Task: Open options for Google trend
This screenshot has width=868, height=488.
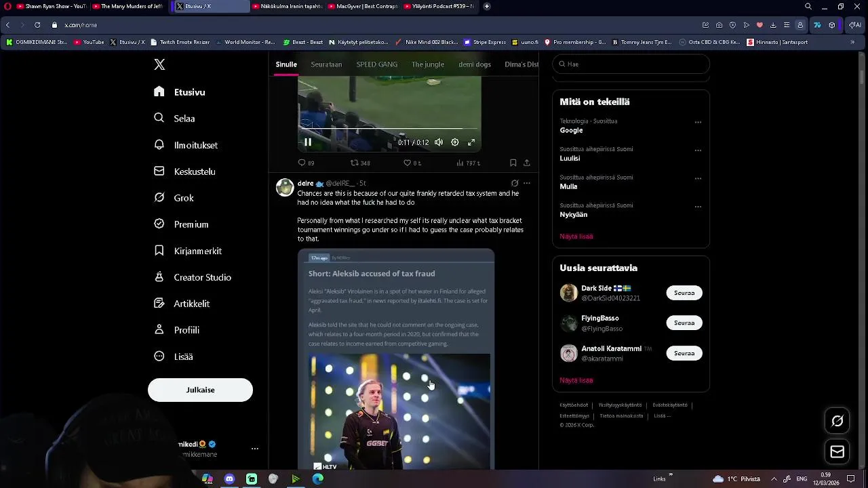Action: 698,123
